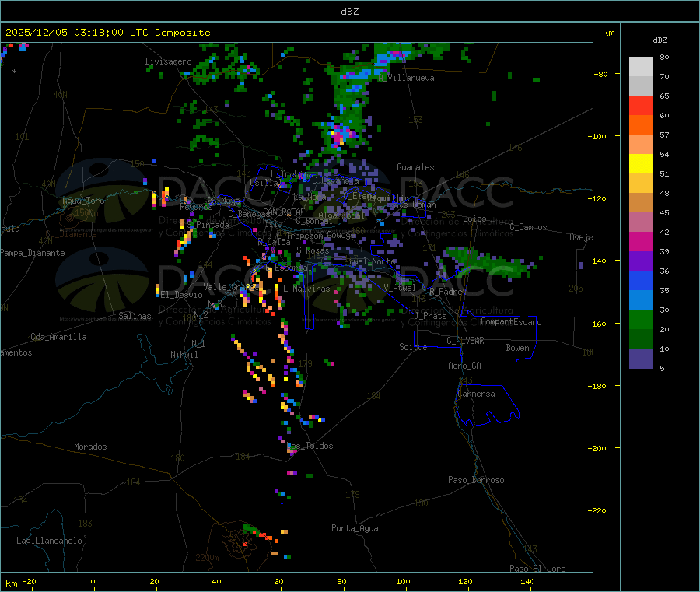Click the Morados place label
The height and width of the screenshot is (592, 700).
pyautogui.click(x=90, y=447)
